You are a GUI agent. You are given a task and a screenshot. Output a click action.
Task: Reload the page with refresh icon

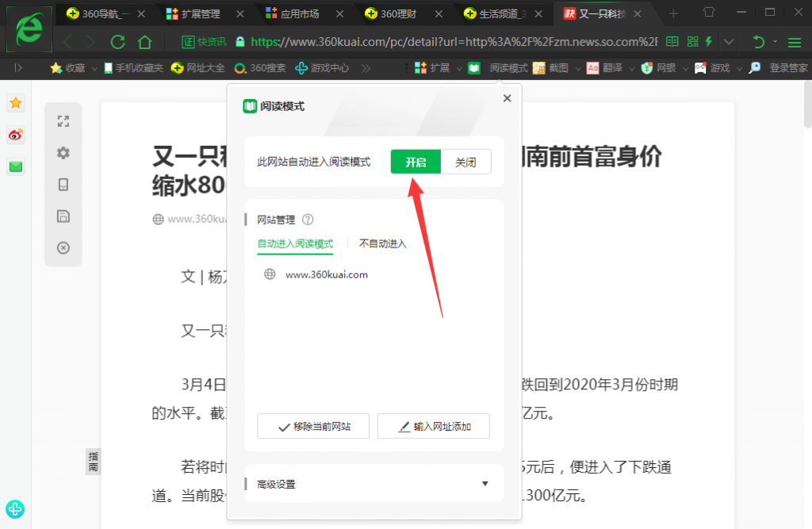[x=118, y=42]
